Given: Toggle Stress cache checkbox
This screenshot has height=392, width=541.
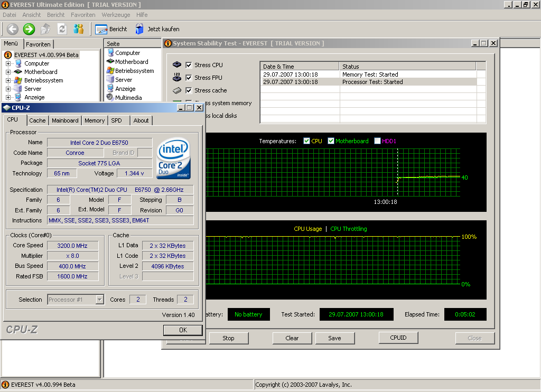Looking at the screenshot, I should [x=189, y=90].
